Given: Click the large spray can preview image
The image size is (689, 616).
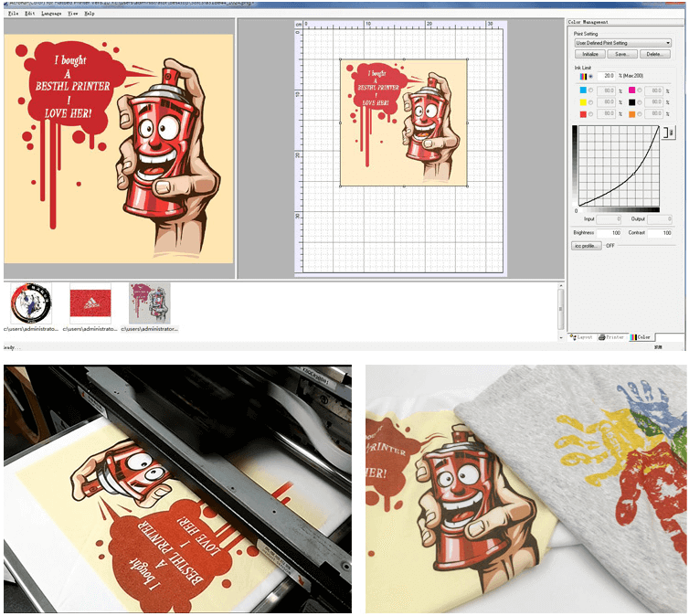Looking at the screenshot, I should [119, 149].
